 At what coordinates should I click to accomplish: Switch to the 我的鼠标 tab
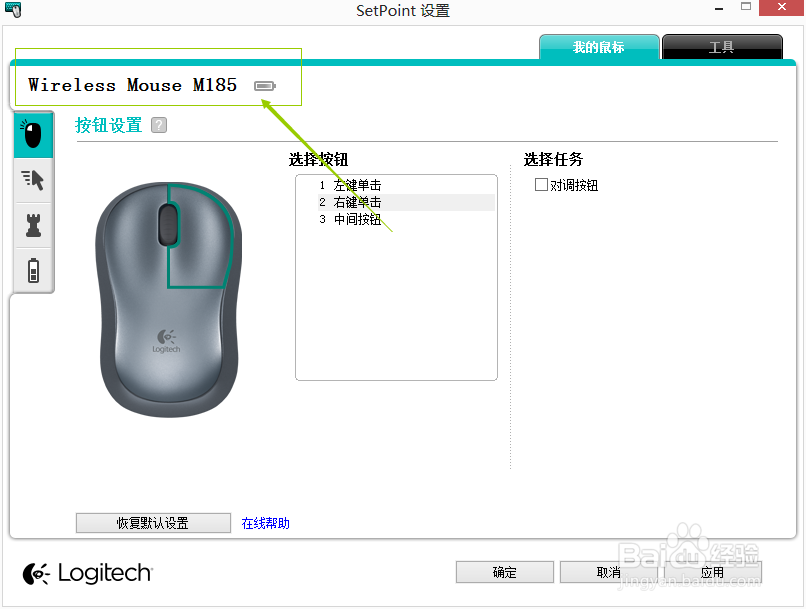point(599,47)
